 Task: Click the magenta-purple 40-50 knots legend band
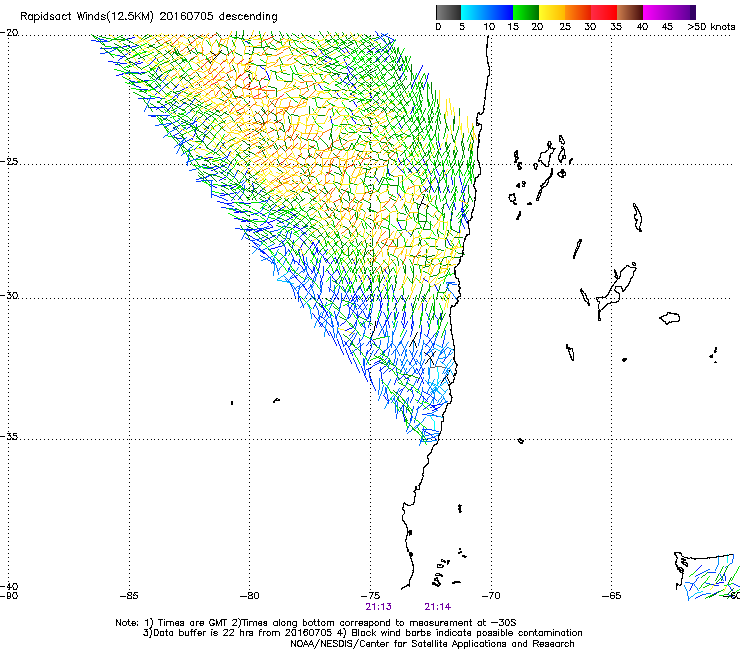(669, 12)
